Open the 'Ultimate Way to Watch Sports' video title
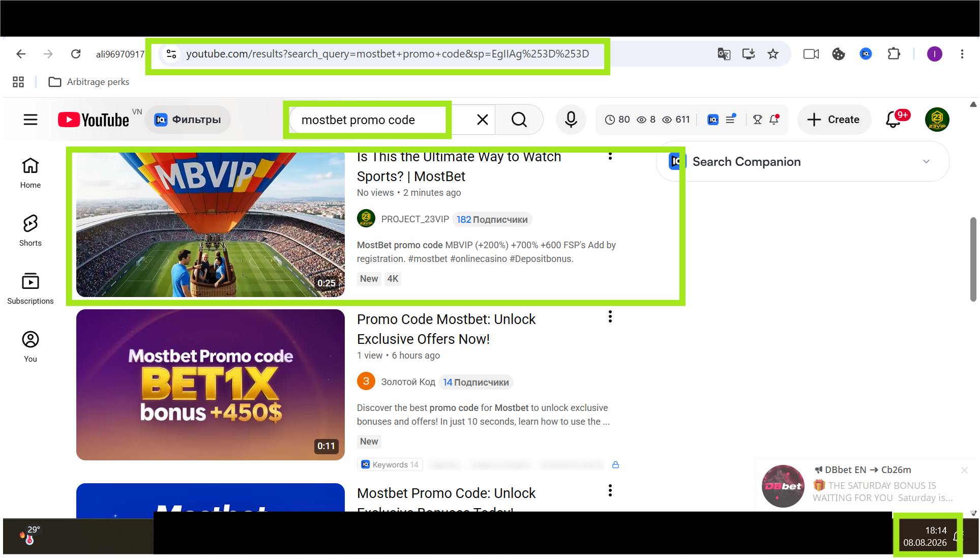 [459, 166]
